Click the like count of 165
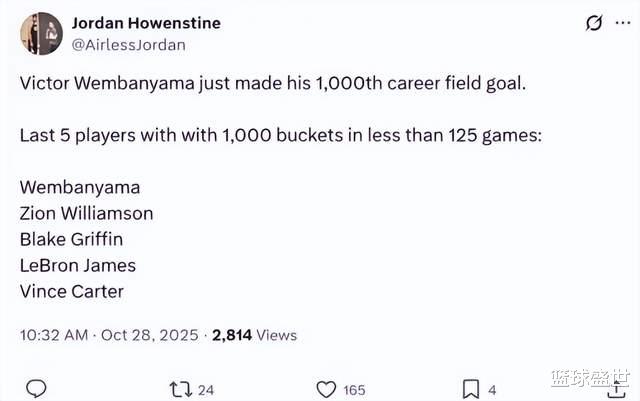The width and height of the screenshot is (640, 401). pos(354,390)
